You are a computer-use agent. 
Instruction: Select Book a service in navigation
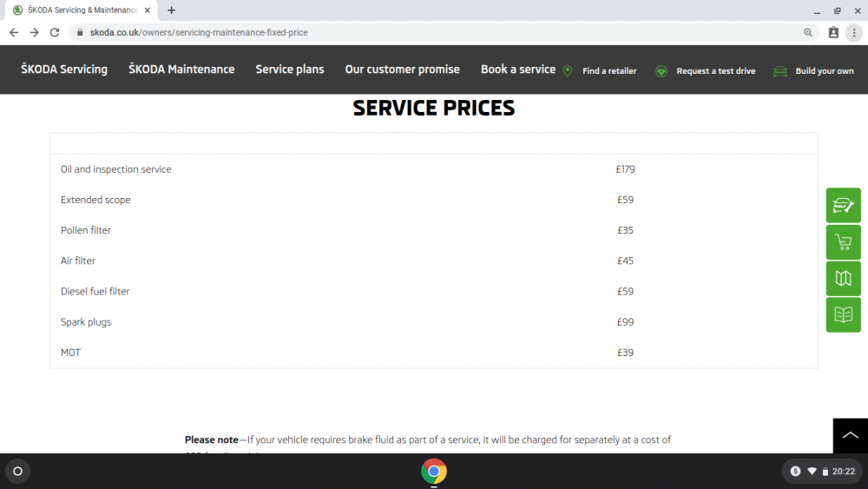coord(518,69)
